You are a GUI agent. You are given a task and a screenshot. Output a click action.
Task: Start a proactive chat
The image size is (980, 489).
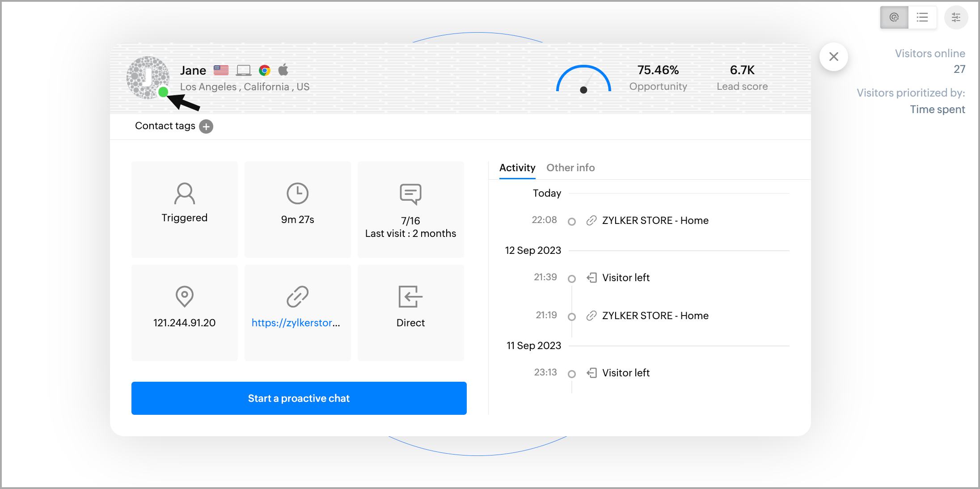coord(299,398)
